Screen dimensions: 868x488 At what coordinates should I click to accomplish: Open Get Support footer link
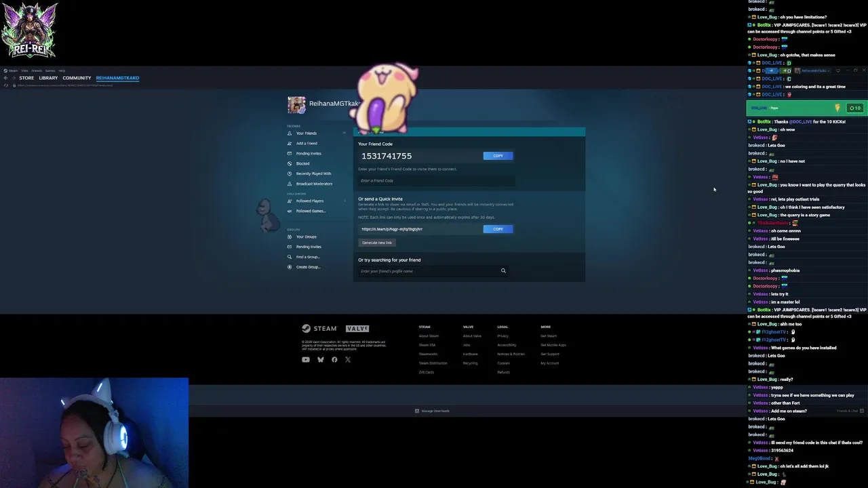tap(550, 354)
